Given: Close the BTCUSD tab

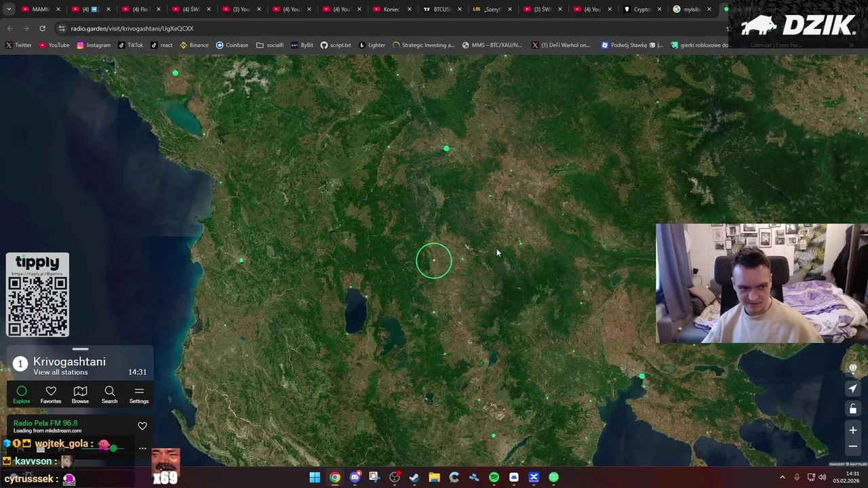Looking at the screenshot, I should point(460,9).
